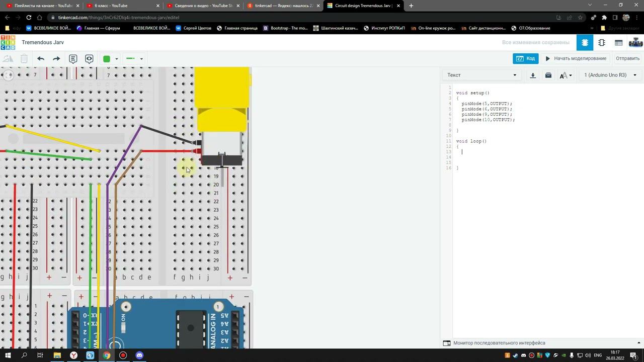Select the rotate/mirror tool icon
The image size is (644, 362).
(x=8, y=59)
